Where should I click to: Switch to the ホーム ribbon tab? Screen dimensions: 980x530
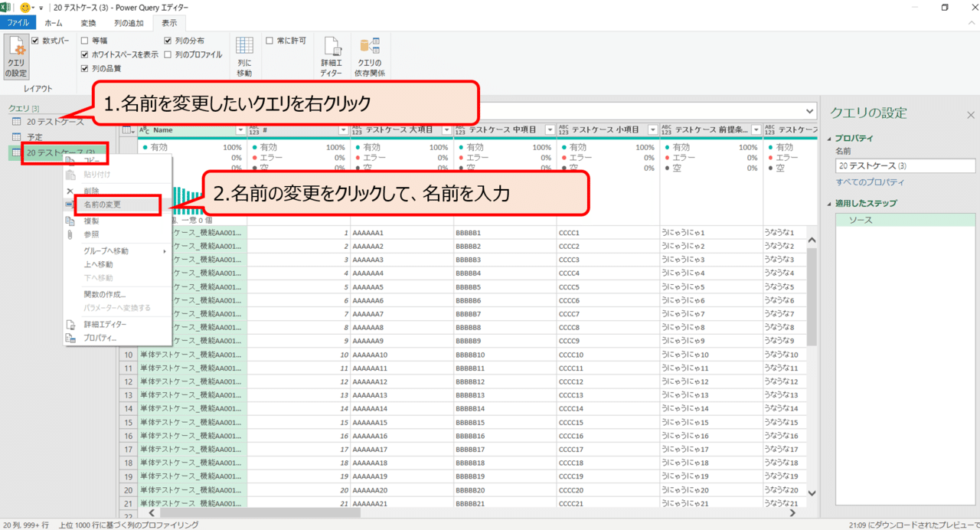point(54,23)
